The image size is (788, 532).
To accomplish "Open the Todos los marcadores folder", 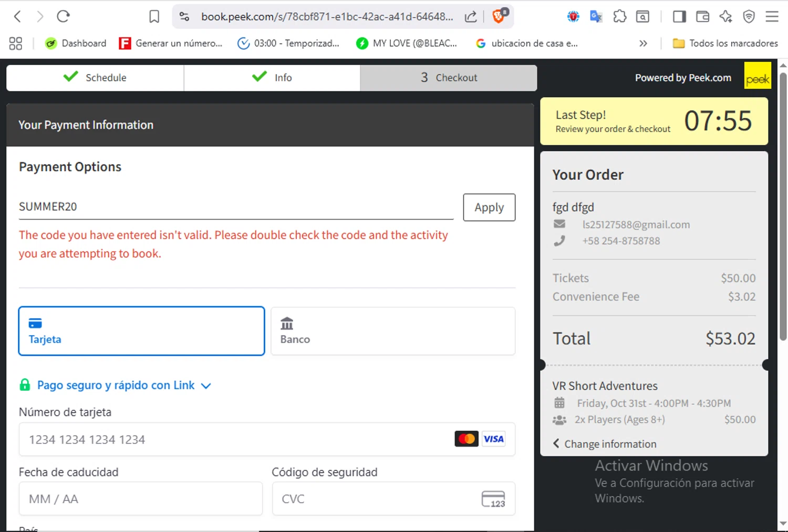I will 725,44.
